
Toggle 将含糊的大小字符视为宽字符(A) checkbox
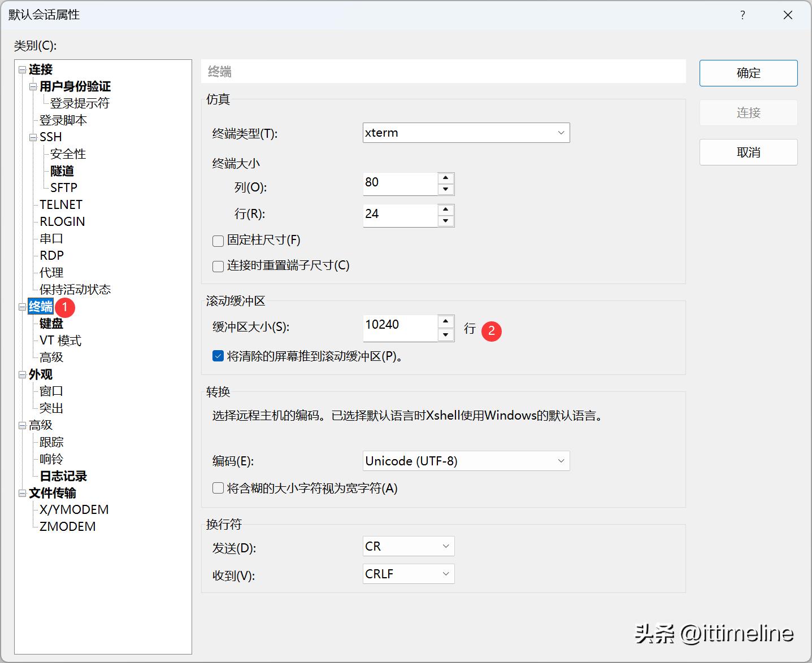point(218,488)
